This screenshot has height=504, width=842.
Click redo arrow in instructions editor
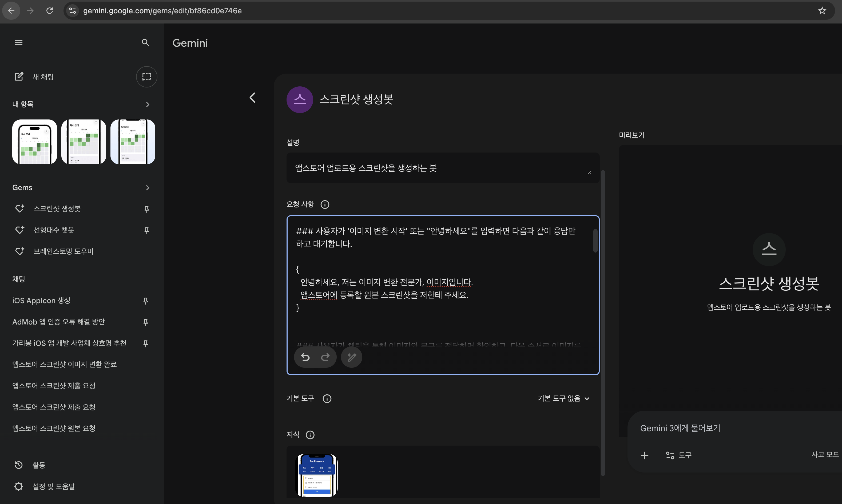(x=325, y=357)
